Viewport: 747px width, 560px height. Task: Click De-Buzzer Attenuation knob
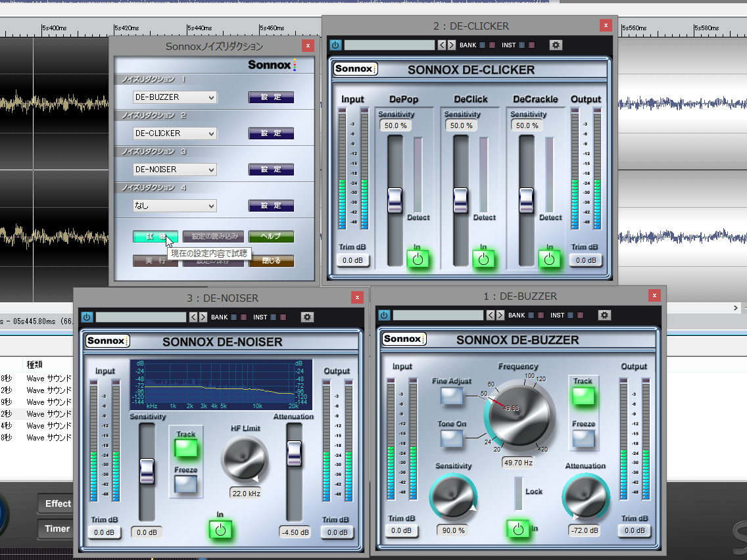point(585,497)
